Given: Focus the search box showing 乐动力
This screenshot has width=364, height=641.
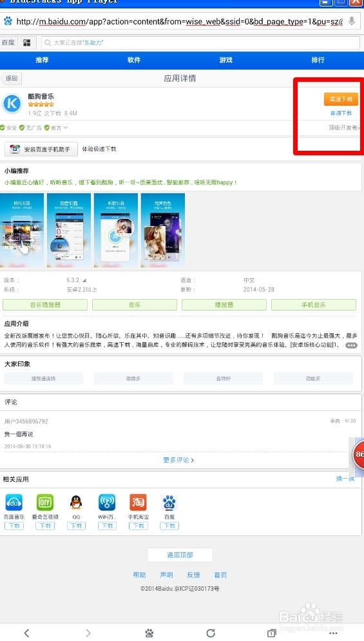Looking at the screenshot, I should (200, 43).
